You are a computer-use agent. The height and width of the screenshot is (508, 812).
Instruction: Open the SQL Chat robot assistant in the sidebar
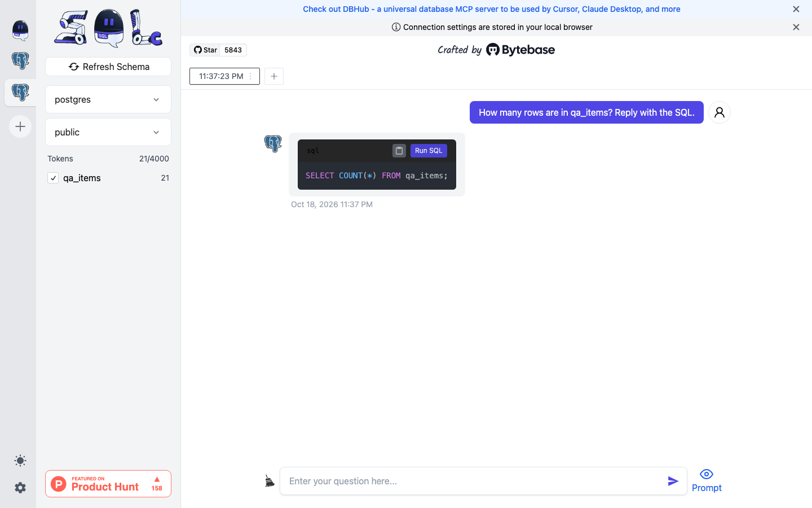coord(20,30)
